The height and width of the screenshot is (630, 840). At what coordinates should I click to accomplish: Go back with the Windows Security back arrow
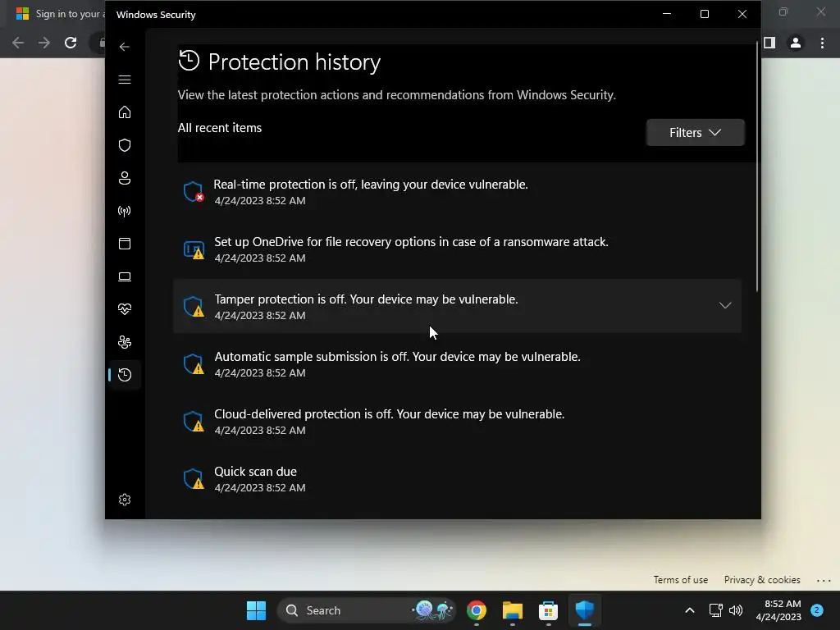[x=125, y=47]
